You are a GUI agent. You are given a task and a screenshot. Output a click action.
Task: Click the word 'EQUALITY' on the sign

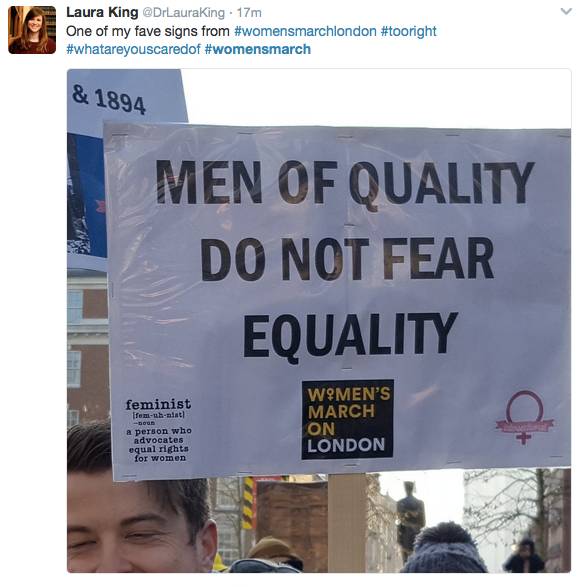click(351, 335)
